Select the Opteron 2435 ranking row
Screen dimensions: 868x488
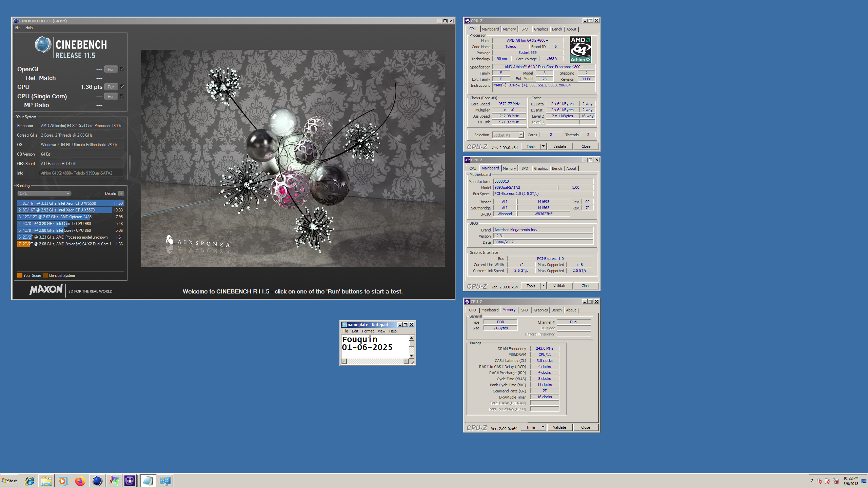(x=71, y=217)
